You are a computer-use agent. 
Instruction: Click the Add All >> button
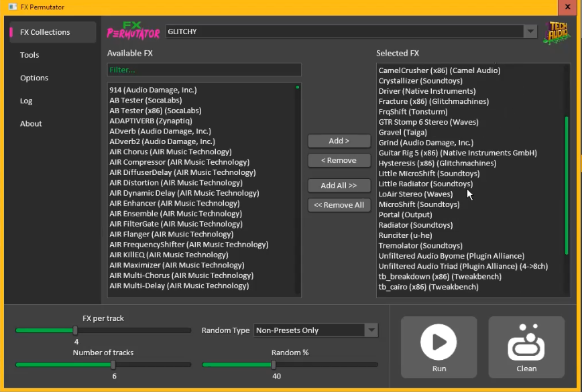click(x=339, y=186)
